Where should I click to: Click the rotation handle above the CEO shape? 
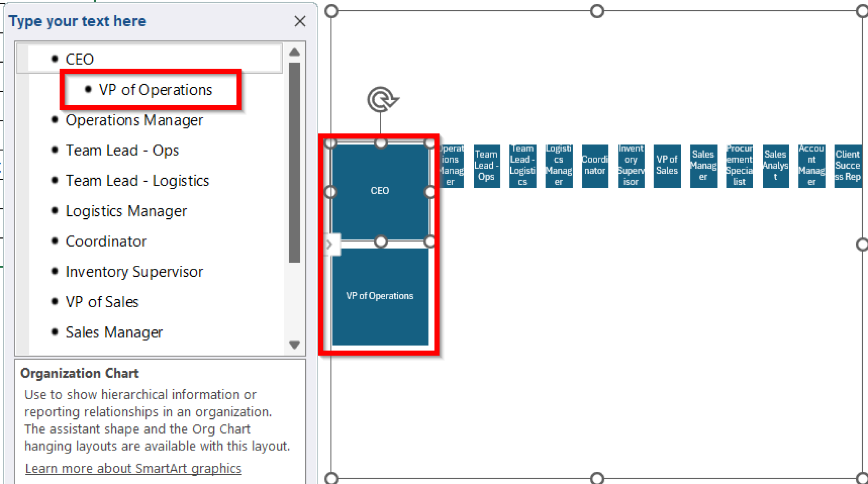(382, 98)
